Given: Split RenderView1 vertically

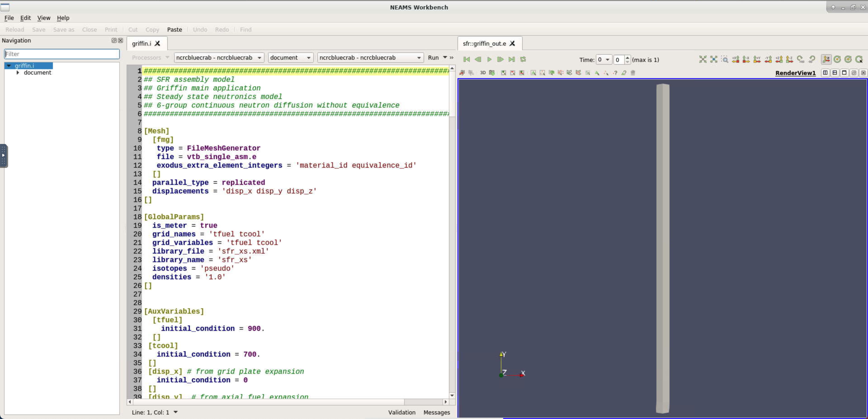Looking at the screenshot, I should pos(835,73).
